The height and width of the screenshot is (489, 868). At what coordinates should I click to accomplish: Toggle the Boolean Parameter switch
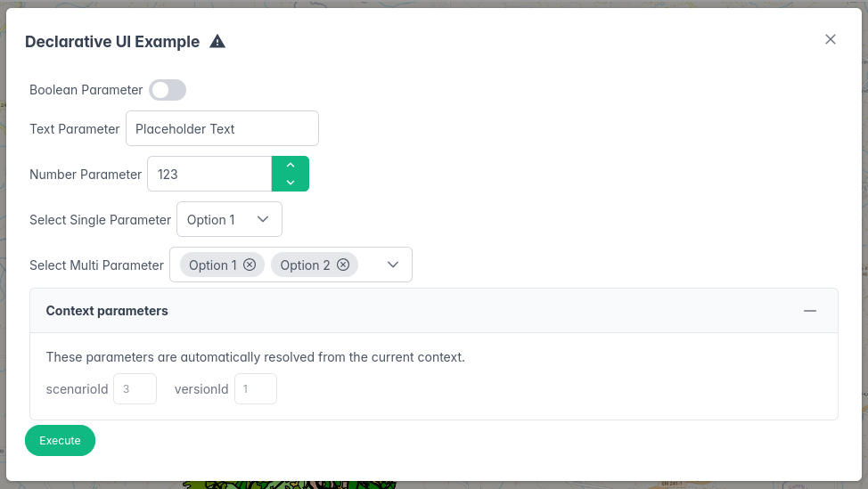coord(168,90)
